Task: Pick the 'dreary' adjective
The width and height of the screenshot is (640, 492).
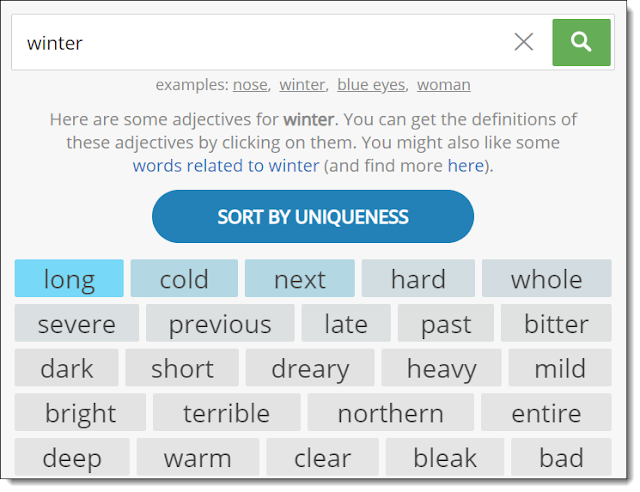Action: (x=310, y=368)
